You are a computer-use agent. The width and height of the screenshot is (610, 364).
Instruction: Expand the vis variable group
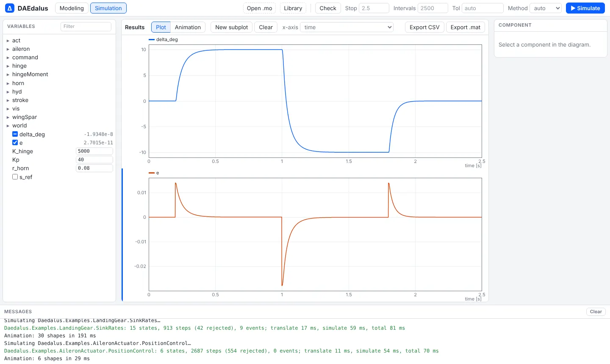pyautogui.click(x=8, y=109)
